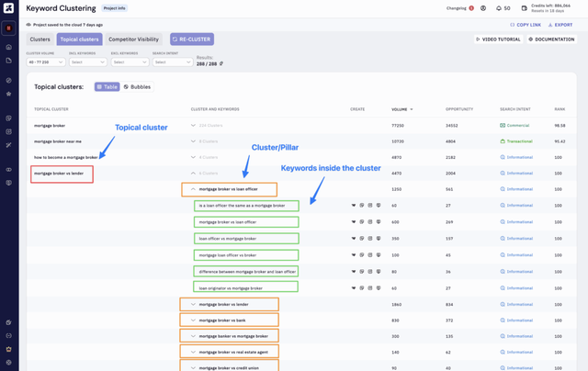The image size is (588, 371).
Task: Open the user account icon
Action: click(x=484, y=8)
